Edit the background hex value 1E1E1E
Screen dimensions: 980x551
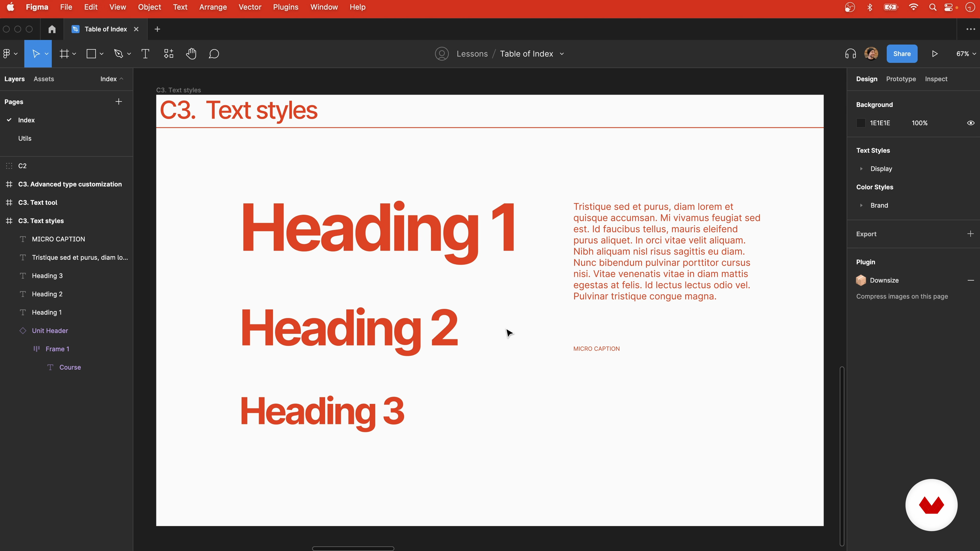(x=880, y=123)
